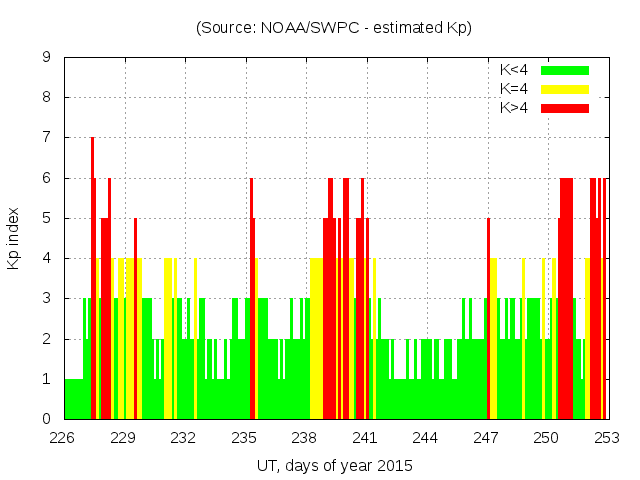Click the red K>4 legend swatch
This screenshot has width=640, height=480.
coord(565,108)
